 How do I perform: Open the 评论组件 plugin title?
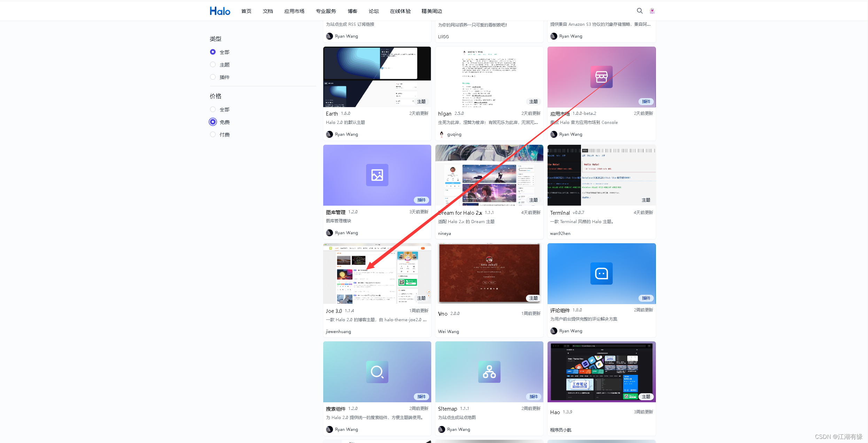560,310
